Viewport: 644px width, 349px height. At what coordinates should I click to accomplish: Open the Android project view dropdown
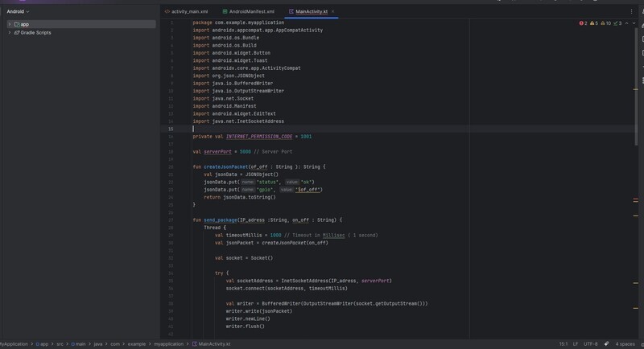18,11
